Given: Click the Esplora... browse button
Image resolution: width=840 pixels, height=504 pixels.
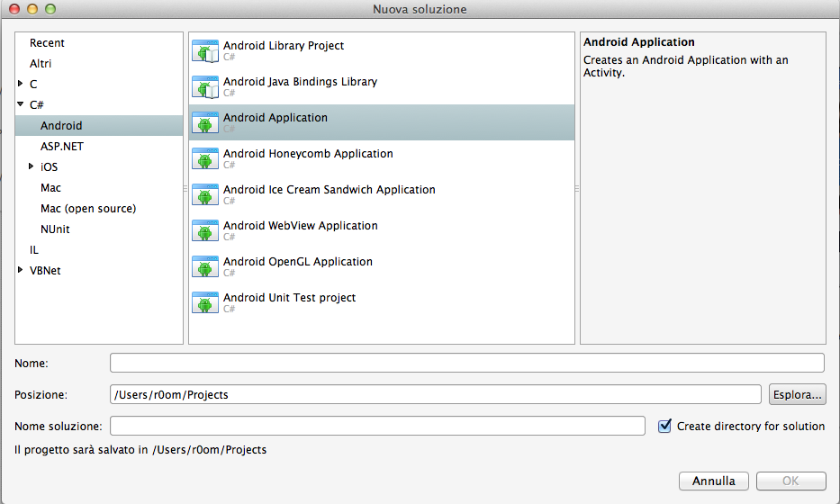Looking at the screenshot, I should (x=797, y=395).
